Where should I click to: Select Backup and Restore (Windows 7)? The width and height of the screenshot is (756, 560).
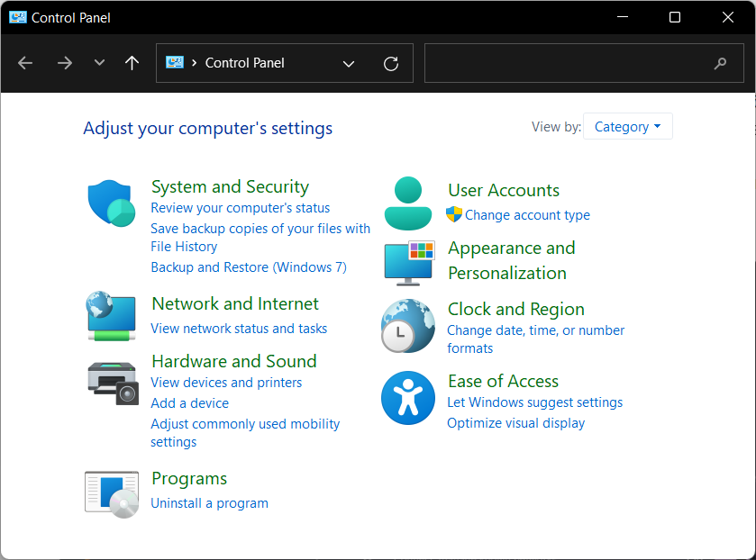click(x=248, y=267)
